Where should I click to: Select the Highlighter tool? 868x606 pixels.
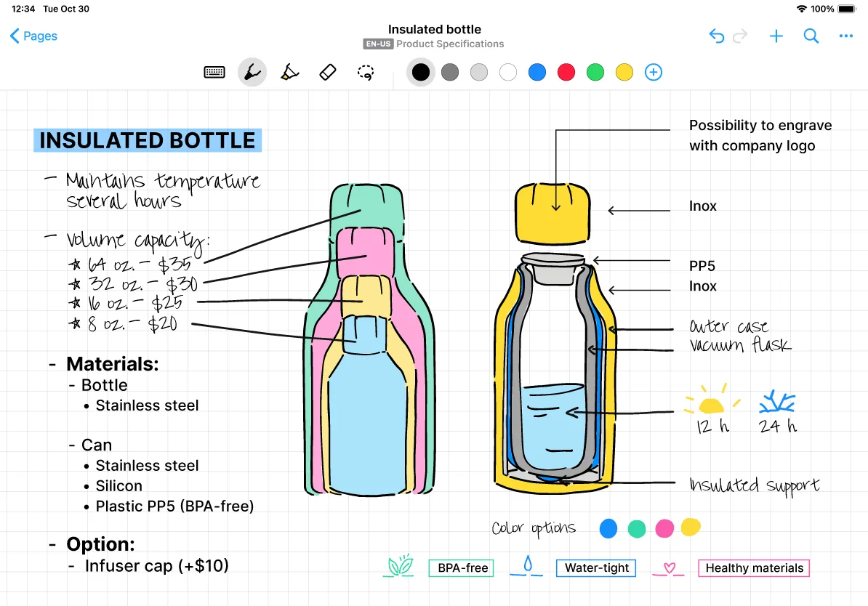coord(289,72)
